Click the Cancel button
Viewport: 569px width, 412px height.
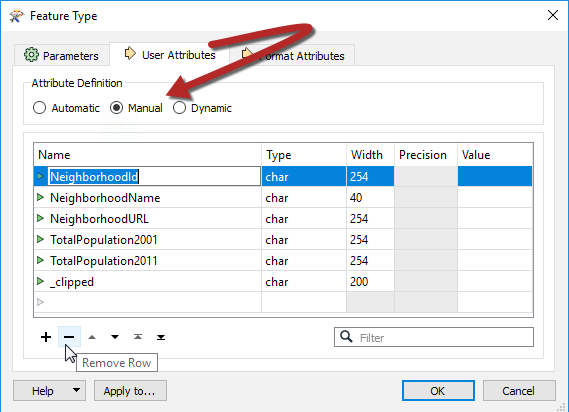(519, 391)
